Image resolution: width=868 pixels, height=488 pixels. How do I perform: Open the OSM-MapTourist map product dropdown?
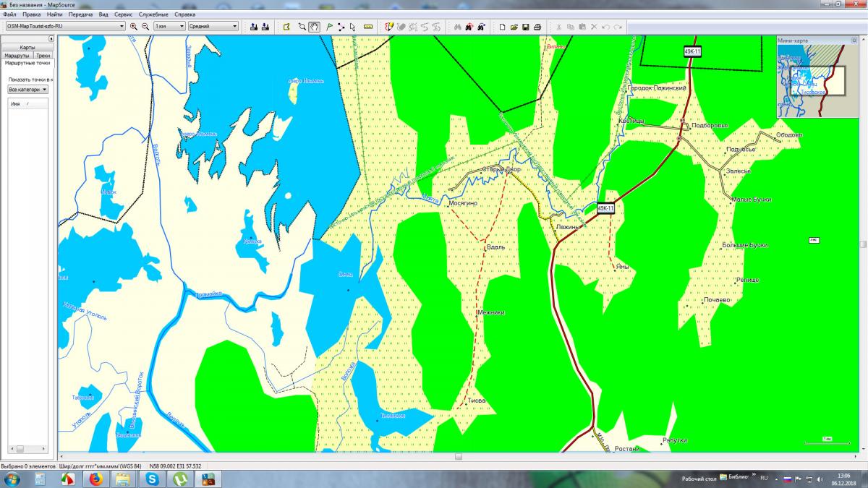coord(65,27)
